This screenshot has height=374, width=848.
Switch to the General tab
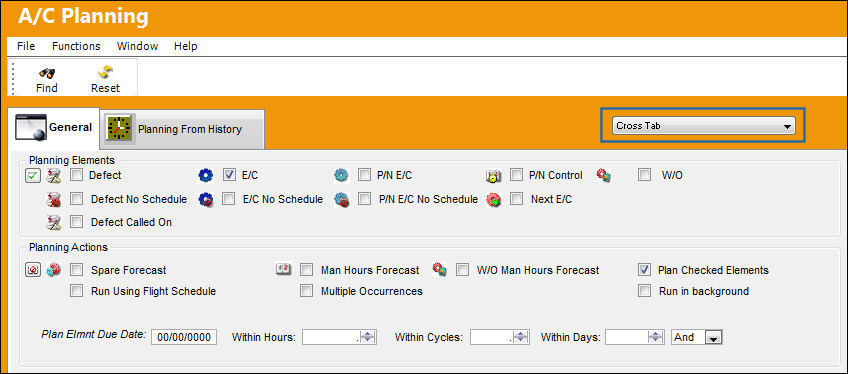(x=53, y=128)
